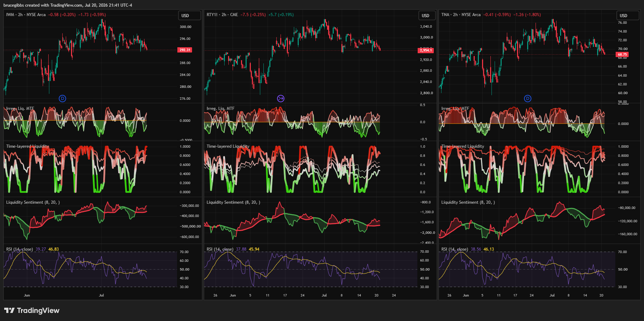Select the TNA 2h NYSE Arca symbol title
Image resolution: width=644 pixels, height=321 pixels.
461,15
